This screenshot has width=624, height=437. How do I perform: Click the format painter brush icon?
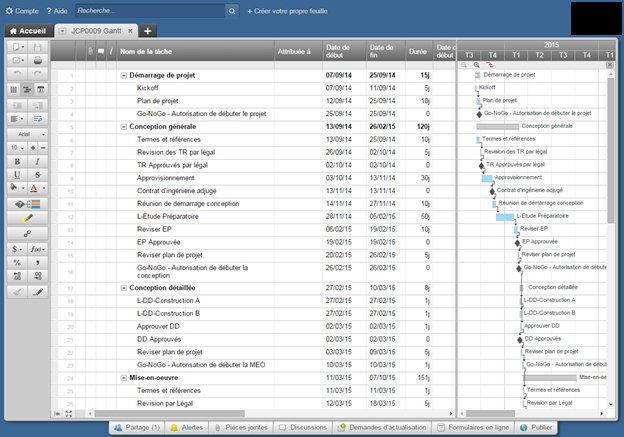tap(38, 291)
